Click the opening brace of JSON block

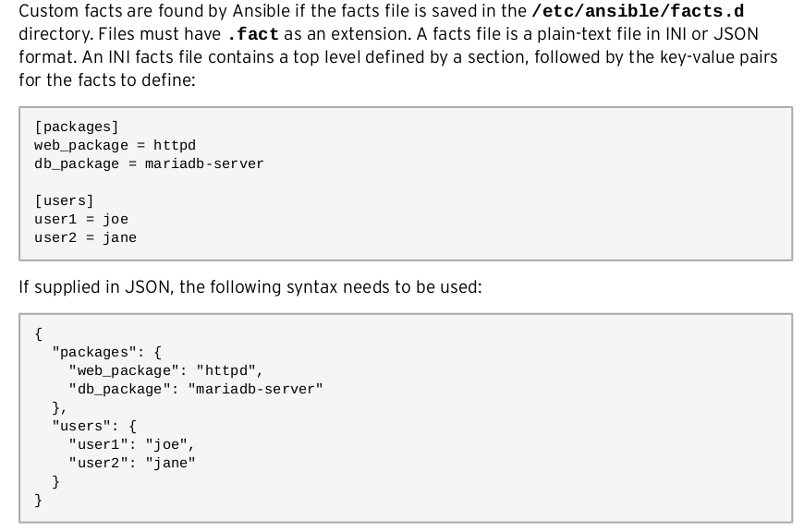(39, 333)
